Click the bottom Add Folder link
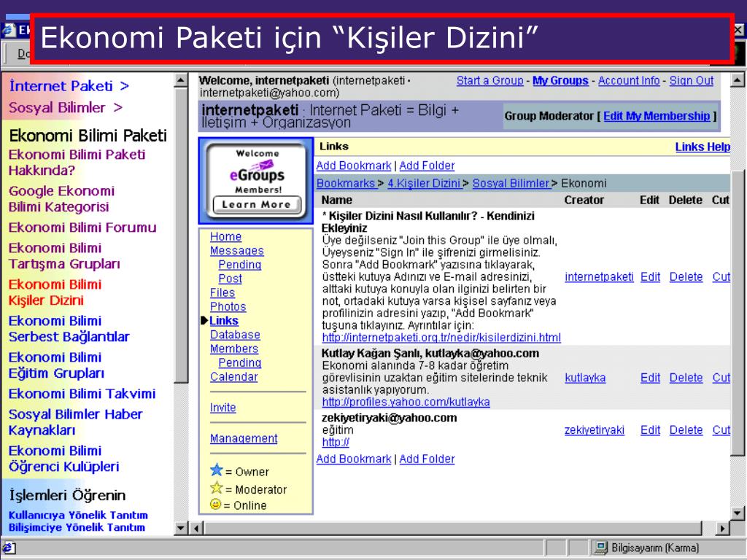This screenshot has width=747, height=560. [x=427, y=459]
